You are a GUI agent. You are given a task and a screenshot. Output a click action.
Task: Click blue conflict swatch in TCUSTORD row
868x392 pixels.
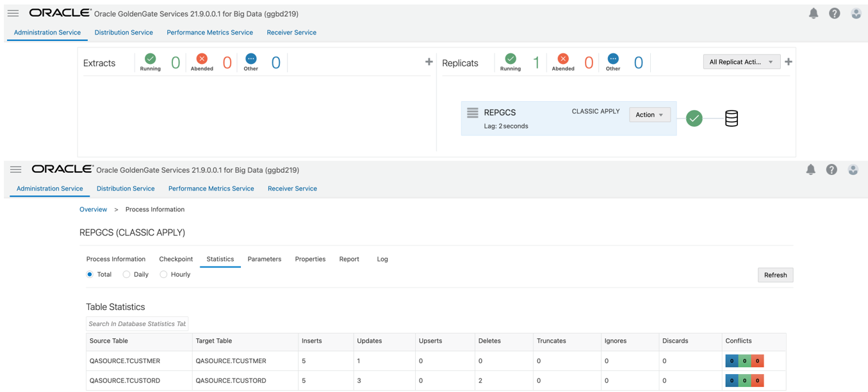732,380
